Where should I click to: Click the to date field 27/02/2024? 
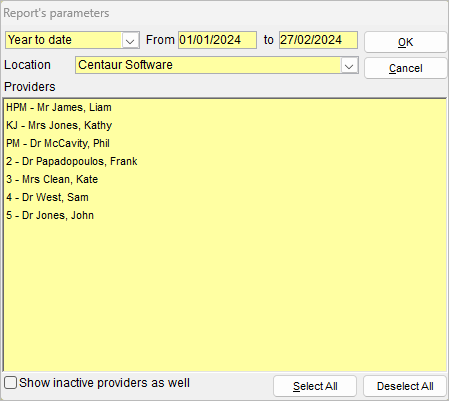318,40
